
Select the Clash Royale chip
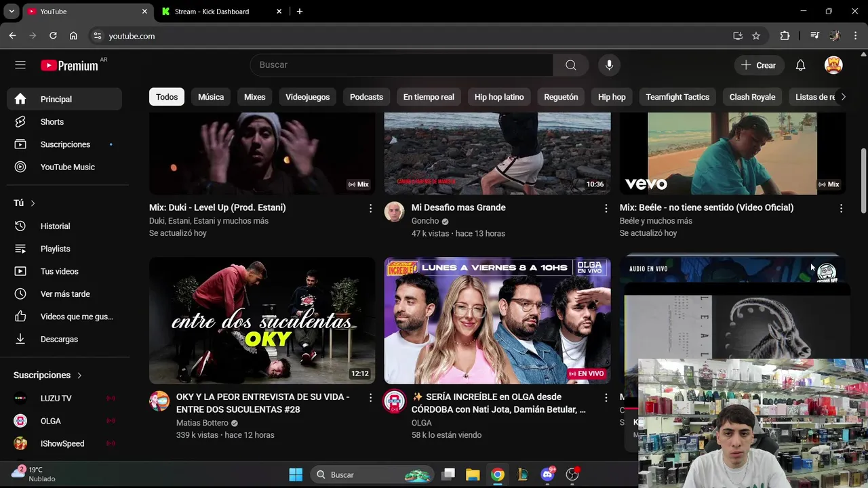[x=752, y=97]
